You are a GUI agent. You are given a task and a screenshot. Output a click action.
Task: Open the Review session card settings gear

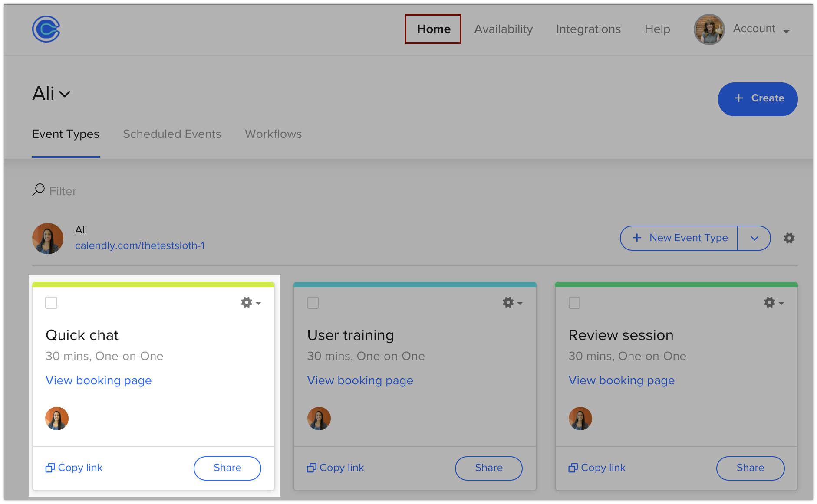[769, 303]
